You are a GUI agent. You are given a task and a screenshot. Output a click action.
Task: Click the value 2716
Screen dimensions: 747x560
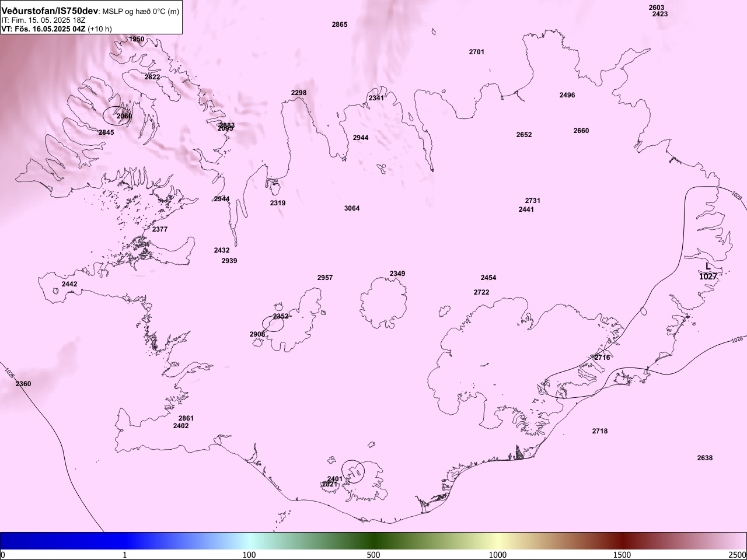click(602, 358)
